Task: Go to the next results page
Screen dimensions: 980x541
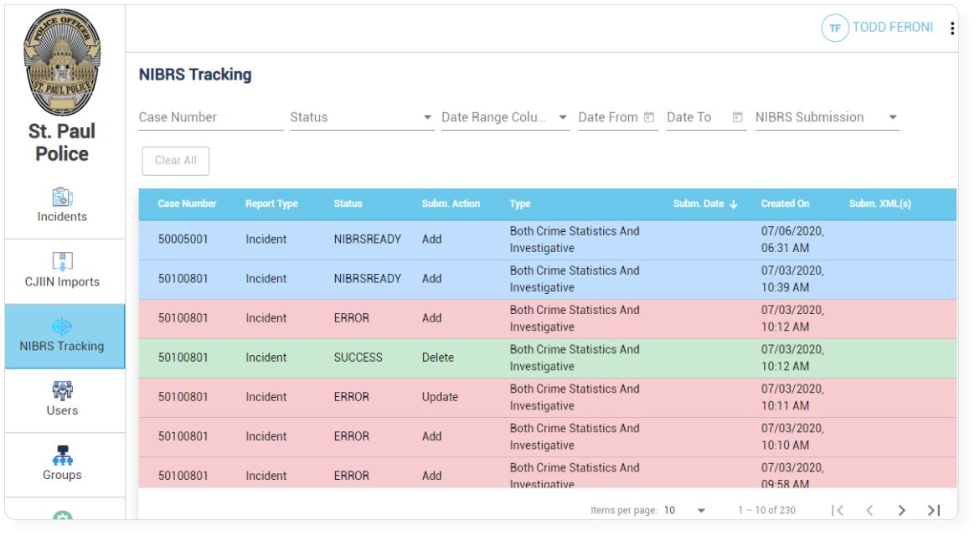Action: (x=901, y=510)
